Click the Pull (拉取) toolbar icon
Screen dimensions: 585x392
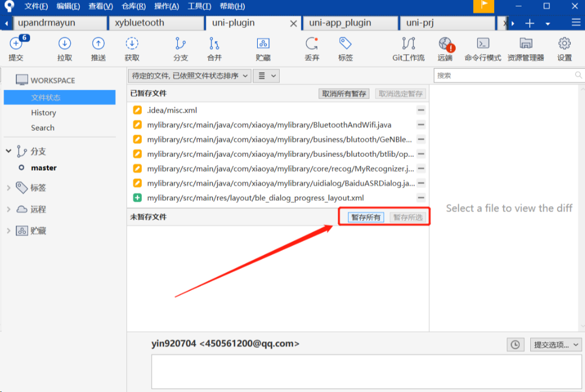click(x=65, y=48)
